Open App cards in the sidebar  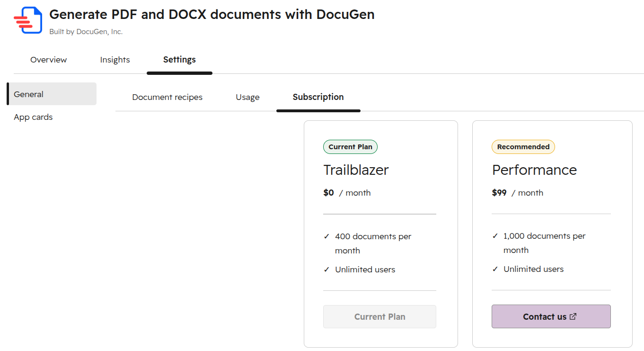coord(33,117)
